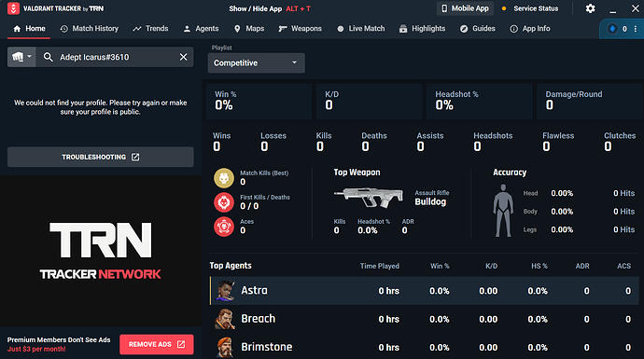Open the Live Match tab
The height and width of the screenshot is (359, 644).
(360, 29)
